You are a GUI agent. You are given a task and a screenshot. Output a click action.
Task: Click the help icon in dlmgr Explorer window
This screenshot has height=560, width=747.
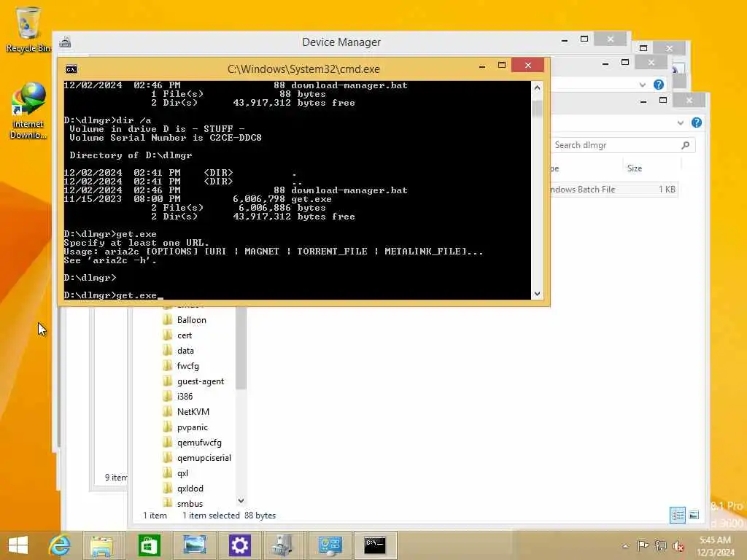click(x=697, y=122)
